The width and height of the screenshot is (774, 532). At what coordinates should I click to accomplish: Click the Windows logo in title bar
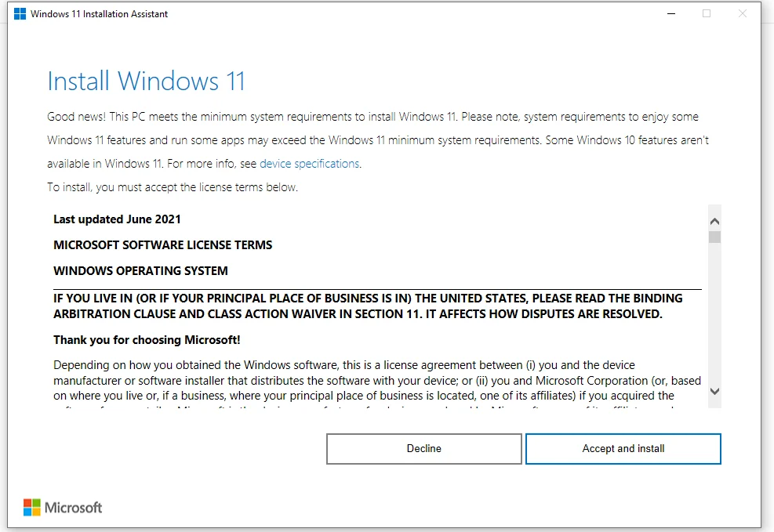(x=20, y=14)
